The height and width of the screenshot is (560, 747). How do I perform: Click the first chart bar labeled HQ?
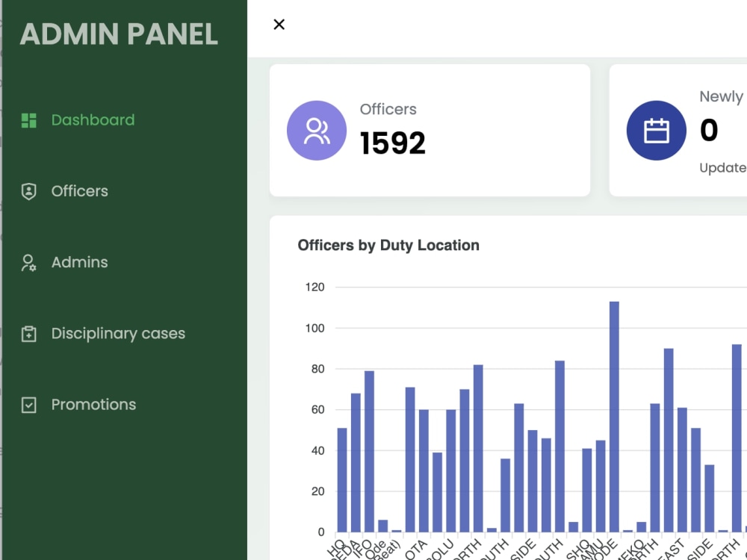pyautogui.click(x=342, y=480)
